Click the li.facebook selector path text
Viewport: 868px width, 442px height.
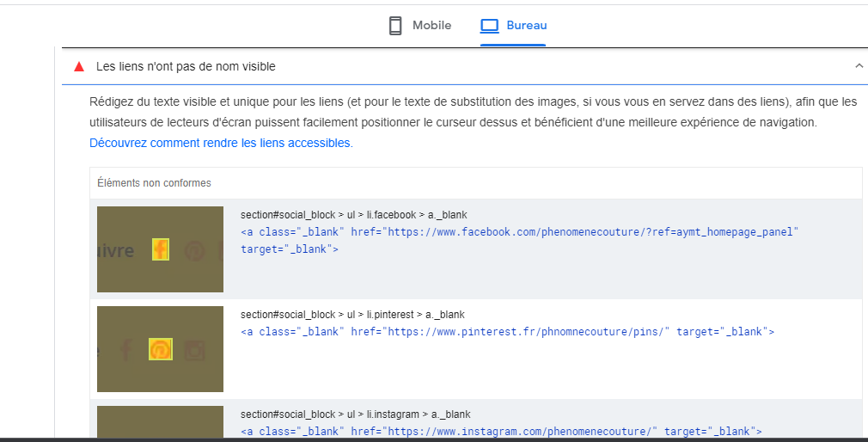click(353, 215)
